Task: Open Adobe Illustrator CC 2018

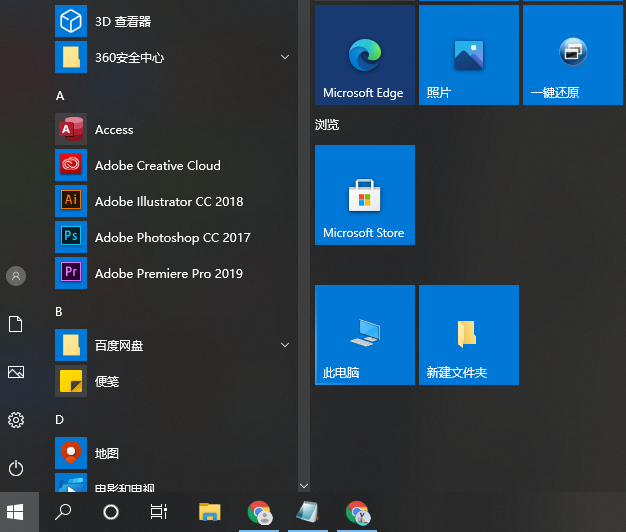Action: [x=168, y=201]
